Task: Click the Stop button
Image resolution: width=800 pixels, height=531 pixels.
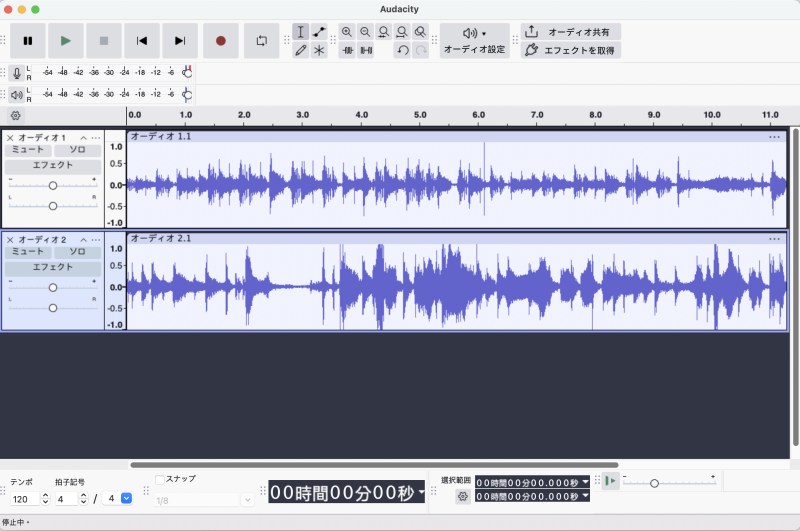Action: [x=104, y=41]
